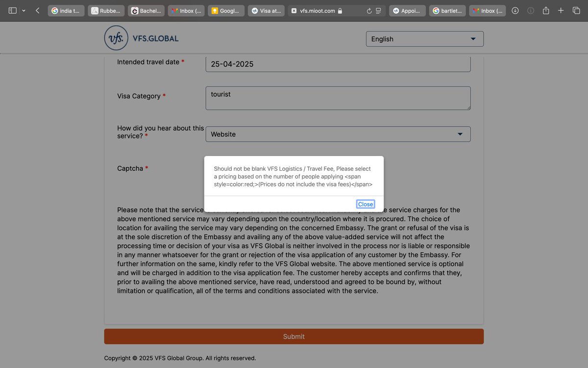Switch to the 'bartlet...' Google tab

pyautogui.click(x=447, y=10)
